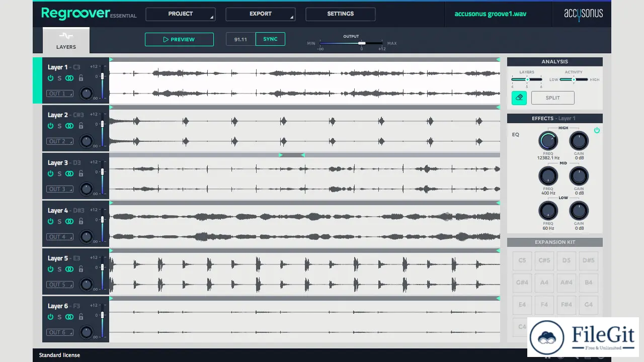The image size is (644, 362).
Task: Start playback with the PREVIEW button
Action: (179, 39)
